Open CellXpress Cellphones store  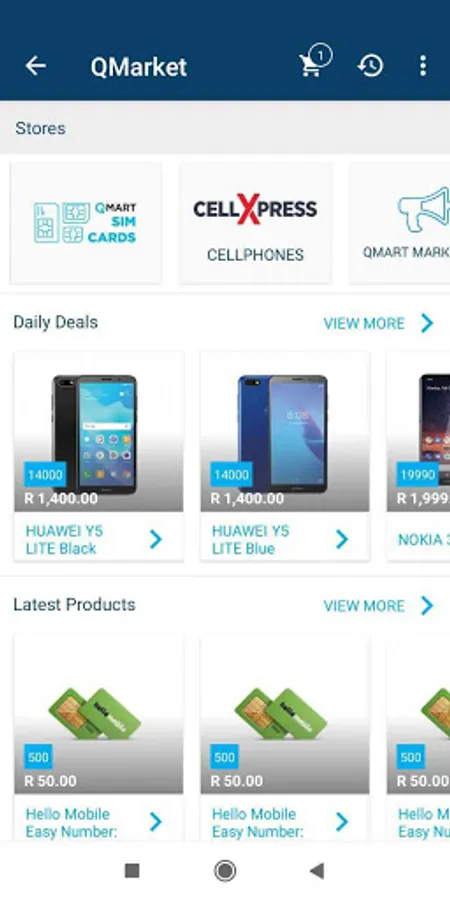click(255, 223)
